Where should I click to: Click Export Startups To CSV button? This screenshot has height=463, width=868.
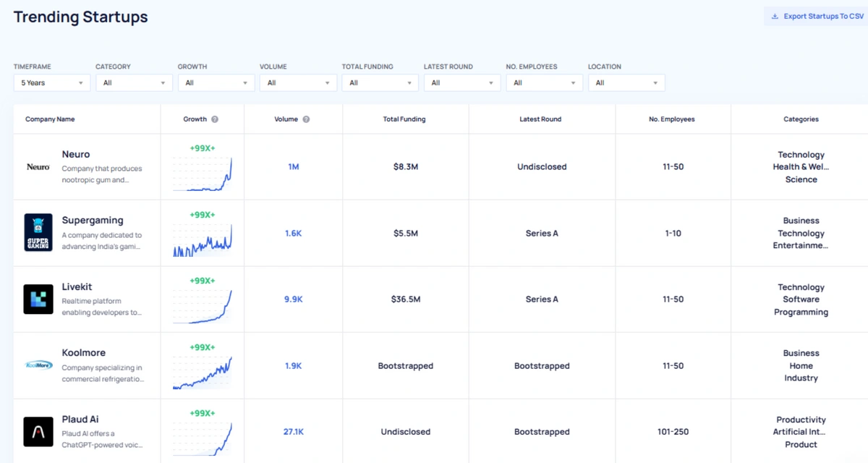820,17
